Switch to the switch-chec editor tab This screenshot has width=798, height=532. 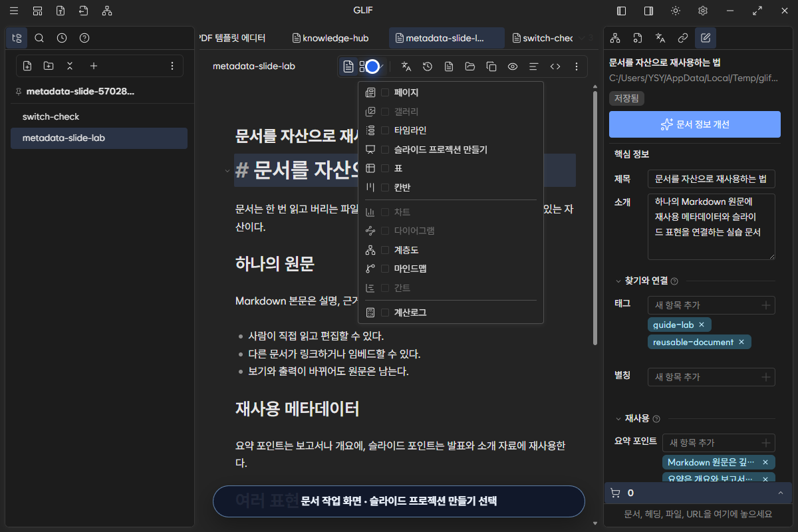coord(542,38)
